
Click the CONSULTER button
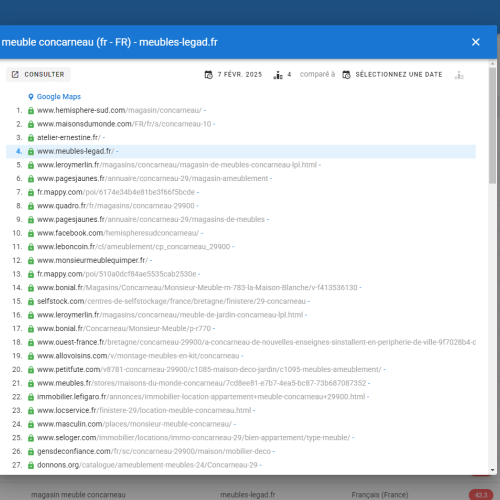click(x=38, y=74)
